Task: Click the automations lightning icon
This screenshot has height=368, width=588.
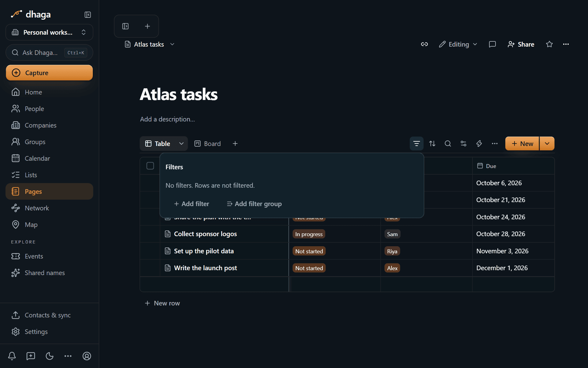Action: 479,144
